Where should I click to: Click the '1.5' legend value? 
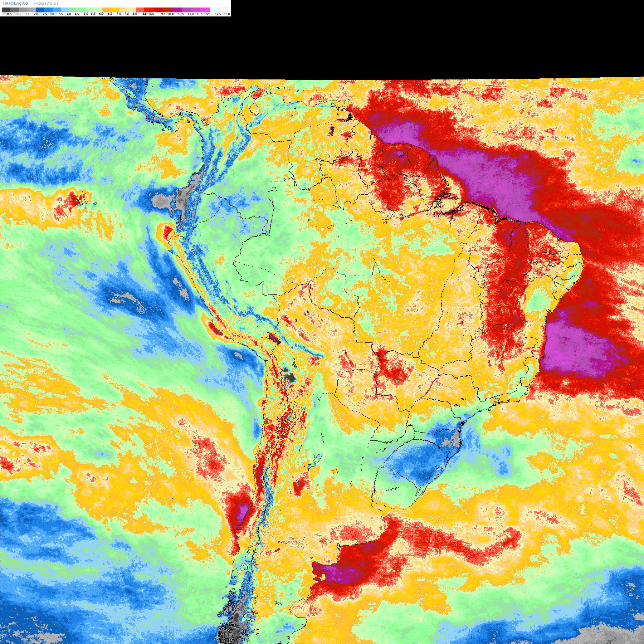(x=27, y=14)
